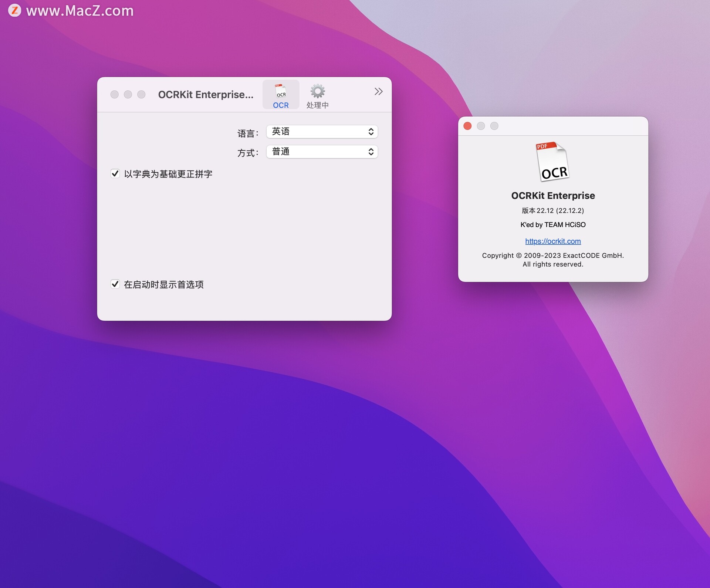Screen dimensions: 710x588
Task: Click the 方式: label
Action: click(247, 153)
